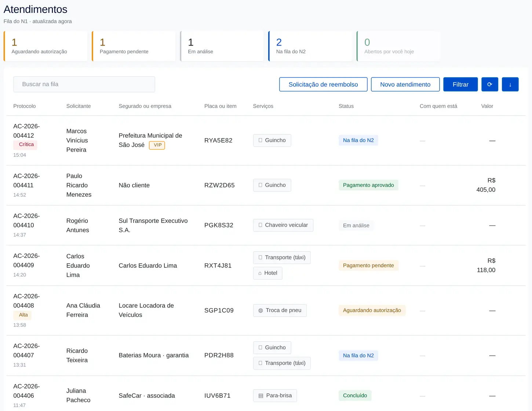This screenshot has height=411, width=532.
Task: Click the Aguardando autorização status badge in table
Action: (x=372, y=310)
